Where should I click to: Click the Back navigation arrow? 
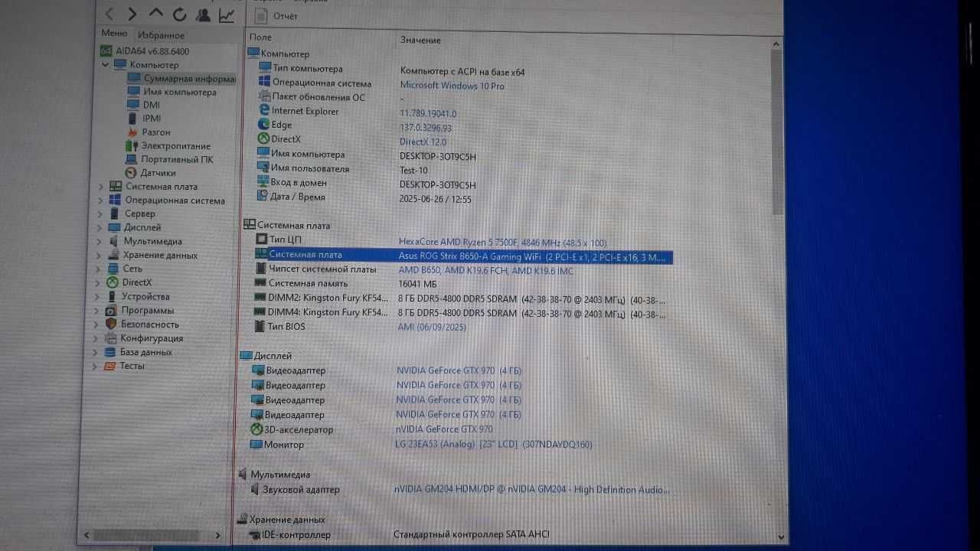[109, 14]
